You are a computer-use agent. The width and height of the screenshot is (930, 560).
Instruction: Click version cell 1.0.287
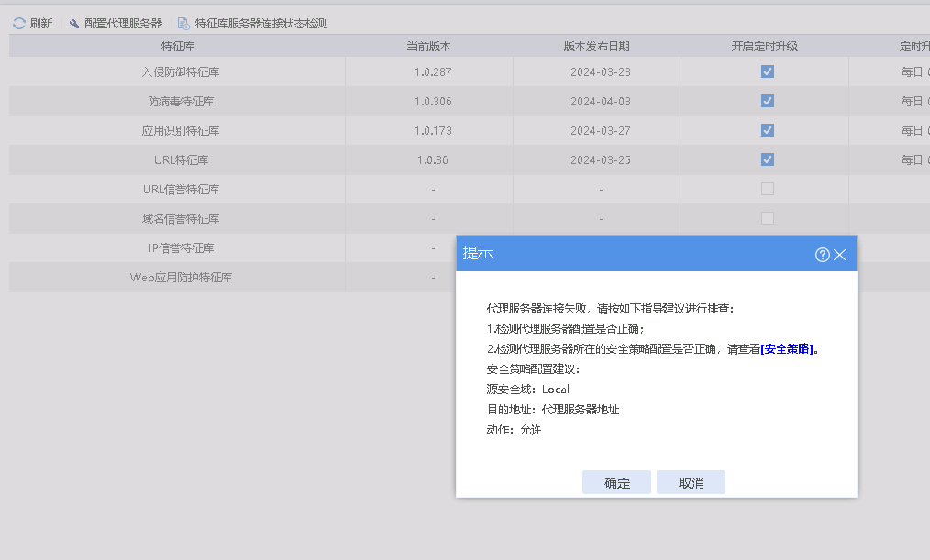click(x=433, y=71)
